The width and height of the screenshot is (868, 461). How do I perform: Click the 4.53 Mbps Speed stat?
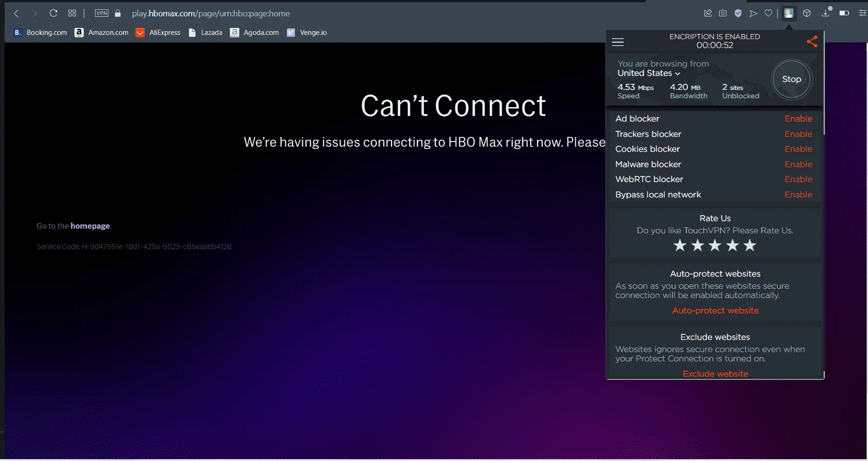[635, 91]
